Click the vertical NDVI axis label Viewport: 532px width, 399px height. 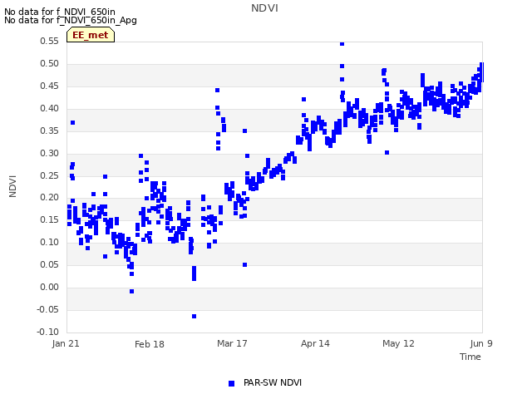[12, 186]
